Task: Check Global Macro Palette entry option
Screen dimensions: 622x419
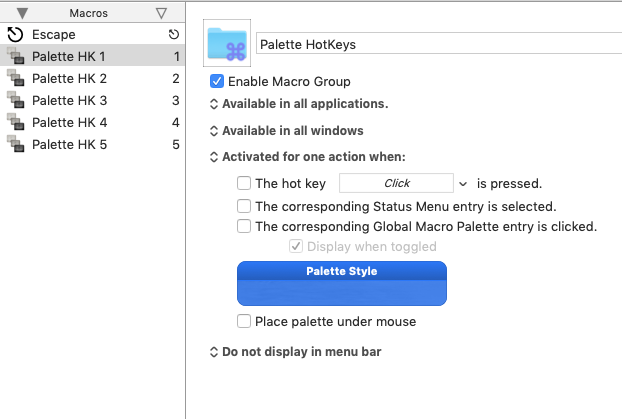Action: [x=244, y=227]
